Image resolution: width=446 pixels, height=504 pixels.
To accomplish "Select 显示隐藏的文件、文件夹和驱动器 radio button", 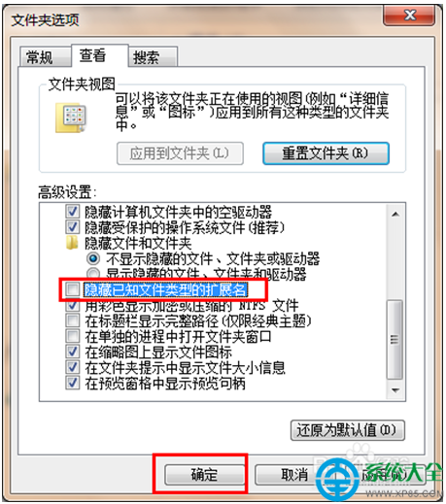I will [x=93, y=273].
